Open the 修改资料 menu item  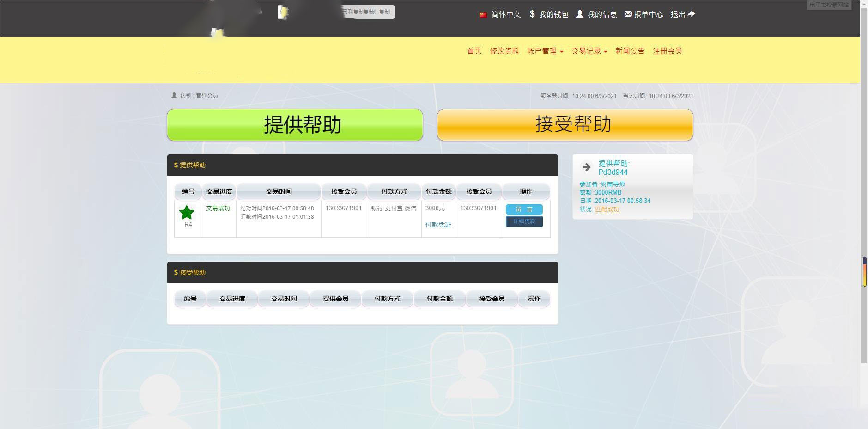pyautogui.click(x=504, y=51)
